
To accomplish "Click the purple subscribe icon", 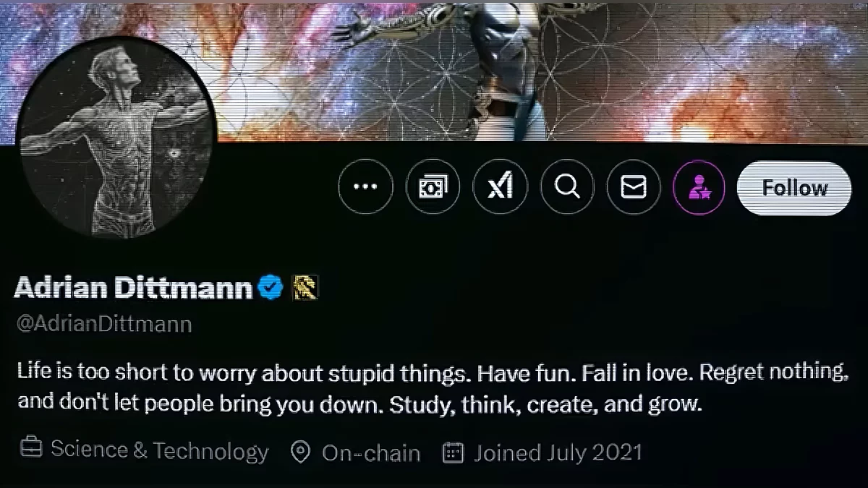I will (x=699, y=187).
